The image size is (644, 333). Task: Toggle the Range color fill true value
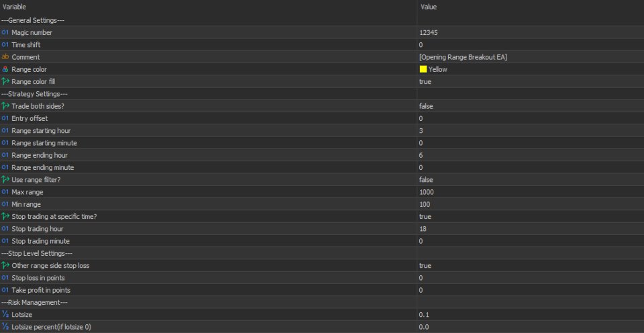point(425,81)
